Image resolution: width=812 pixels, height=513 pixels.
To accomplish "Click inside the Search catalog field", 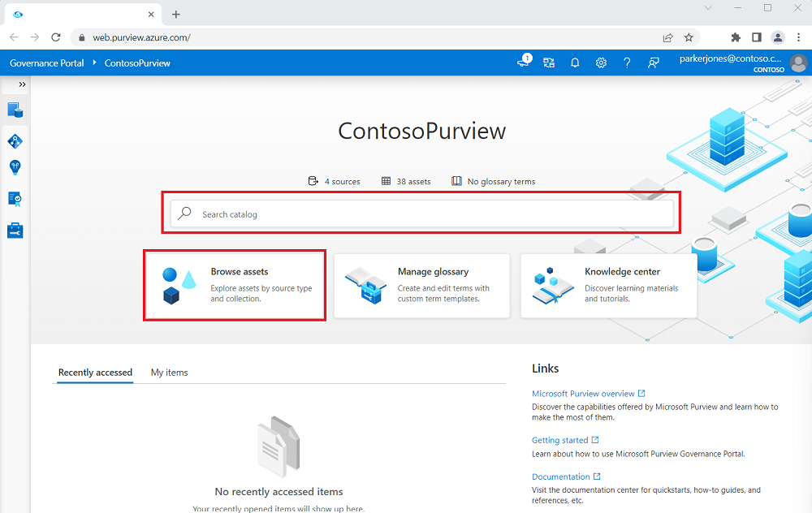I will tap(421, 213).
